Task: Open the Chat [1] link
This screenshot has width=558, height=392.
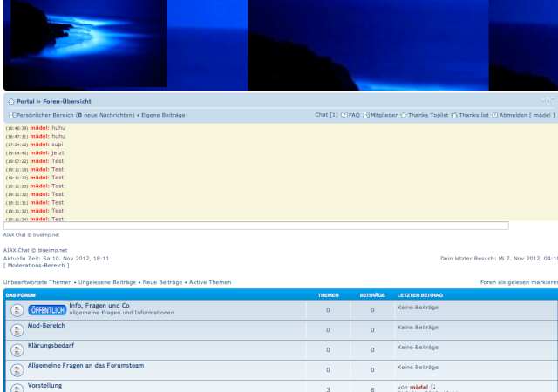Action: [x=326, y=114]
